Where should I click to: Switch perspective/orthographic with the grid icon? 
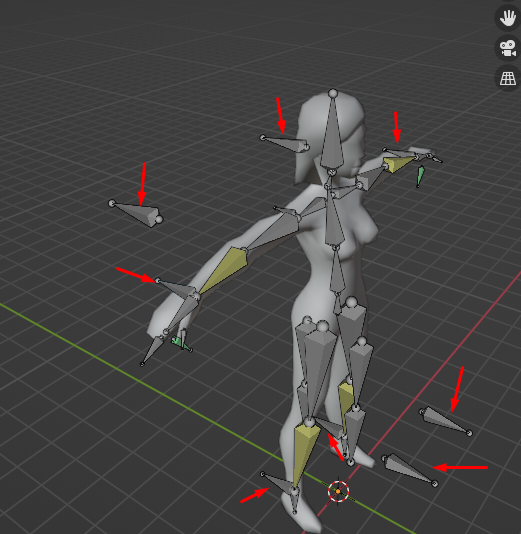click(507, 78)
